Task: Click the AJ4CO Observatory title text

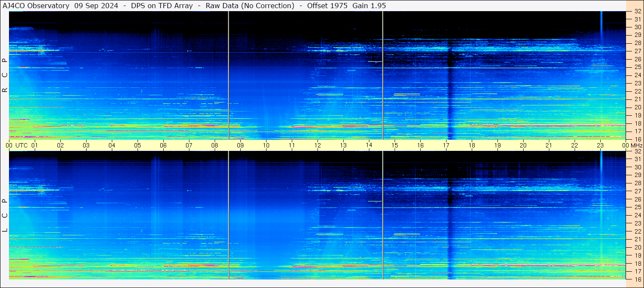Action: (x=36, y=6)
